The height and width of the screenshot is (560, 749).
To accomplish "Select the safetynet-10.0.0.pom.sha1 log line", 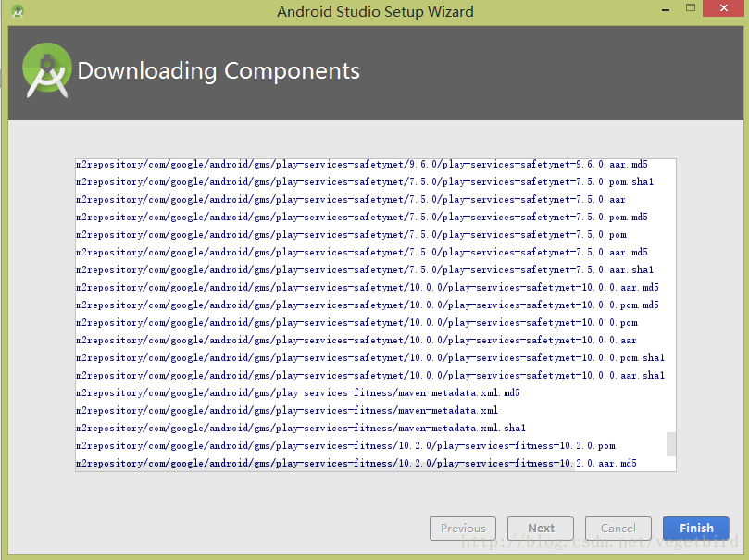I will pos(370,357).
